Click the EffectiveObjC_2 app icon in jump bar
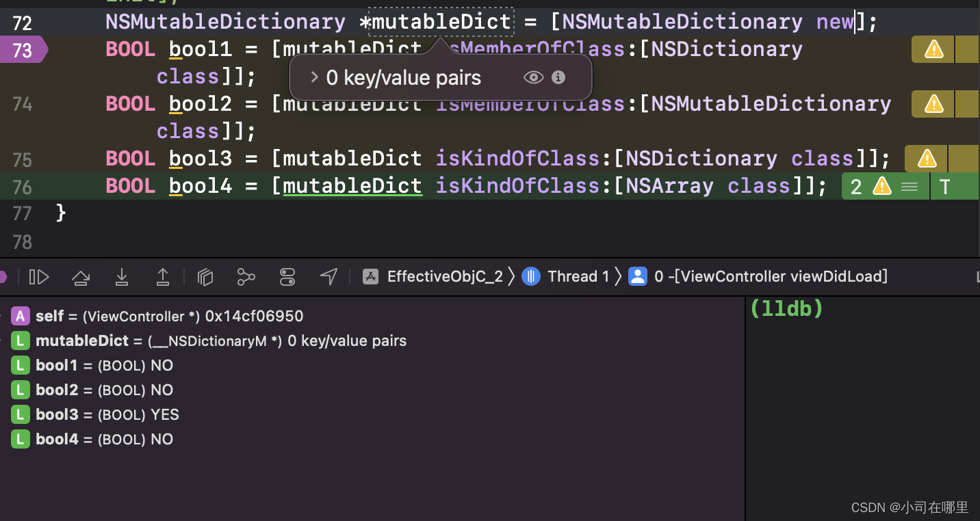This screenshot has height=521, width=980. pos(371,277)
